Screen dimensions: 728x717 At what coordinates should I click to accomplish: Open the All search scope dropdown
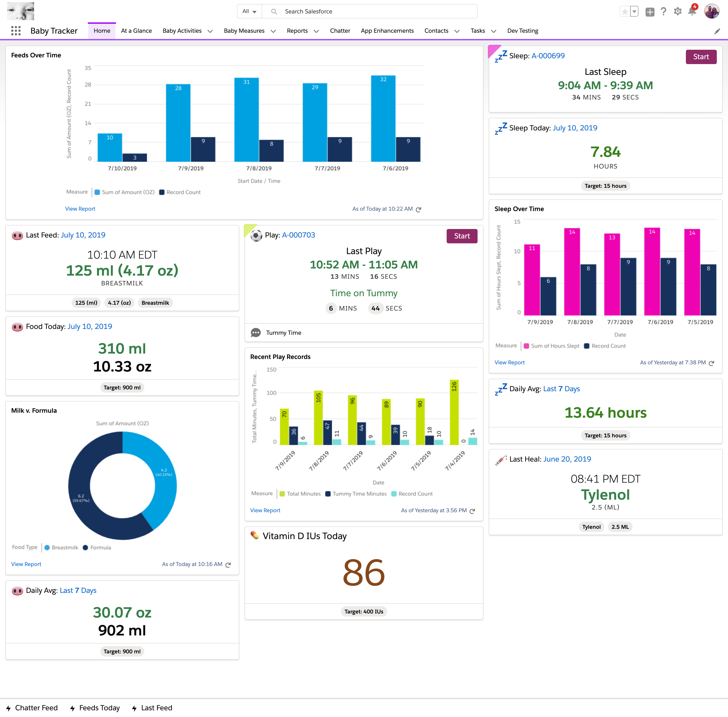[x=249, y=11]
